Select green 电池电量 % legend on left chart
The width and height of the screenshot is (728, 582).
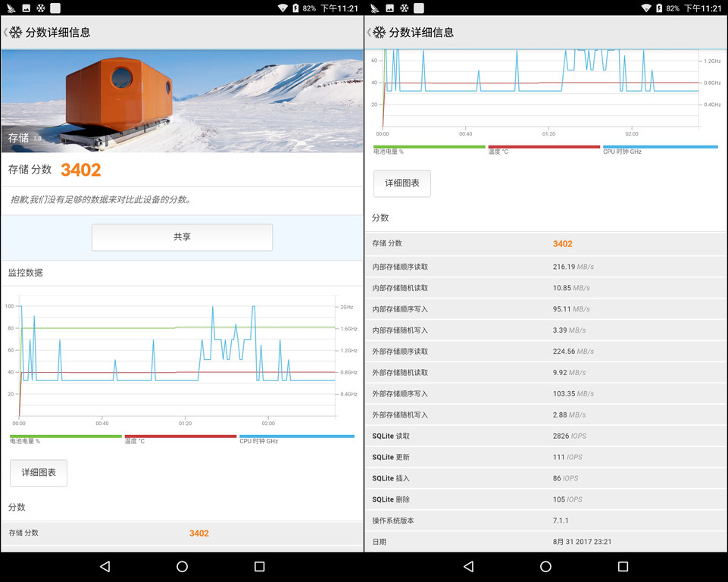[x=66, y=439]
